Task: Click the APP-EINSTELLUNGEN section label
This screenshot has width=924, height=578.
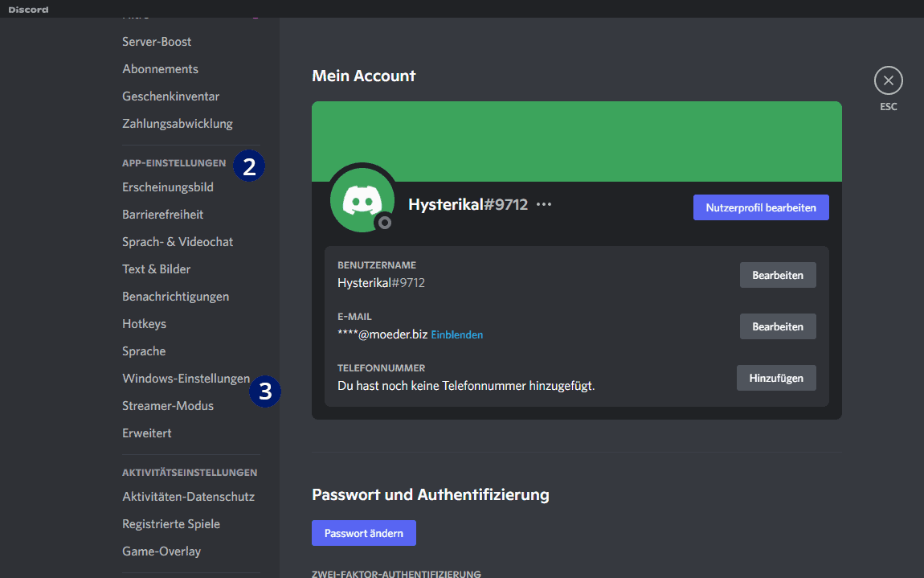Action: [x=174, y=162]
